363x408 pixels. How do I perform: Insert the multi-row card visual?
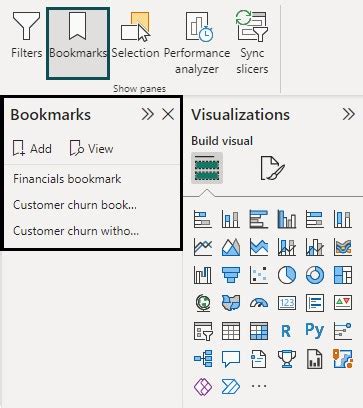[x=315, y=303]
